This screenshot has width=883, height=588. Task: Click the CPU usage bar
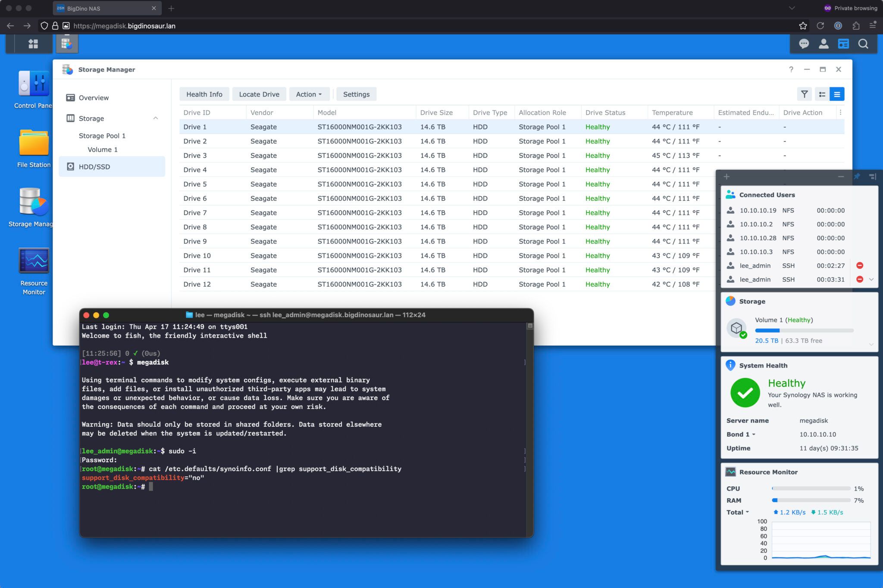tap(811, 488)
